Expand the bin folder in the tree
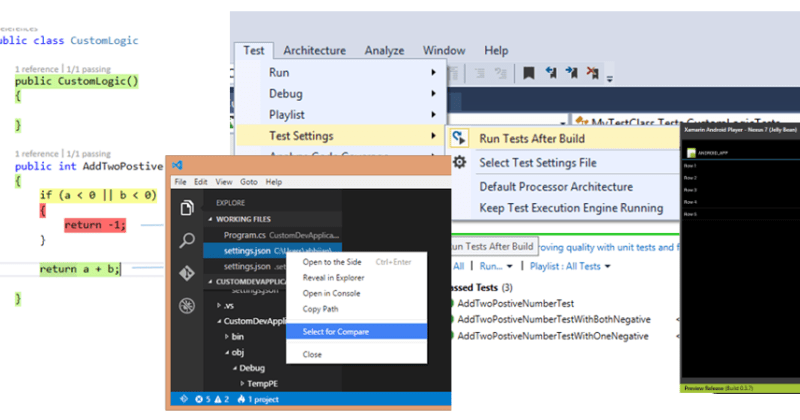Viewport: 800px width, 420px height. coord(238,337)
